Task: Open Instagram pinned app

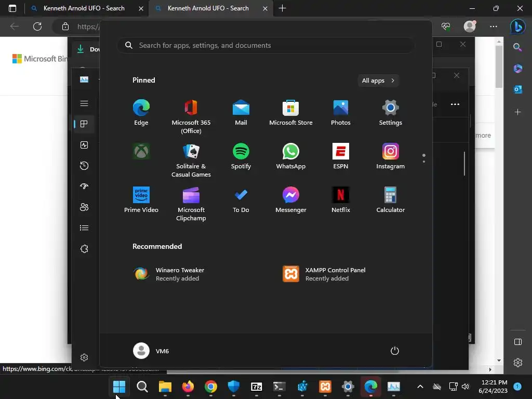Action: click(x=391, y=156)
